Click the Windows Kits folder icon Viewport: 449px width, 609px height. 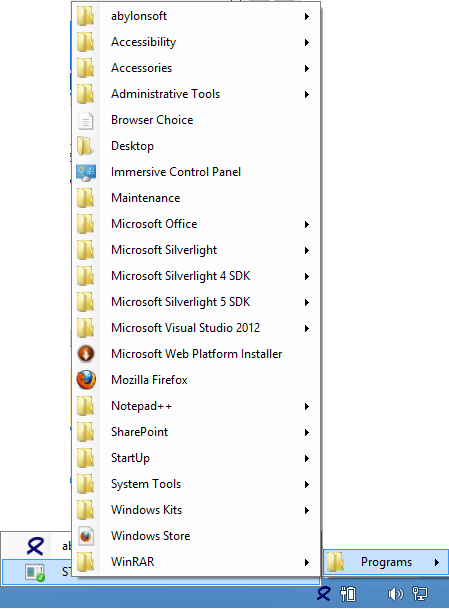(x=85, y=510)
